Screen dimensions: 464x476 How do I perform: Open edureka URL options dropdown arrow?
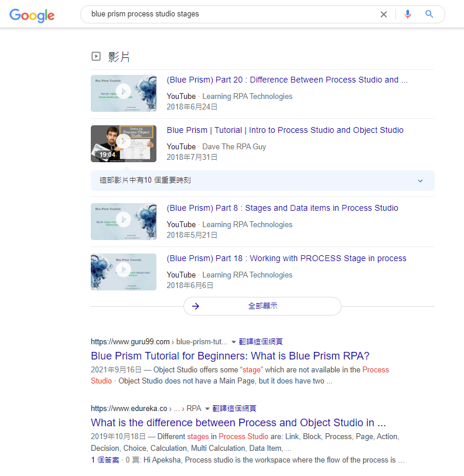pyautogui.click(x=207, y=409)
